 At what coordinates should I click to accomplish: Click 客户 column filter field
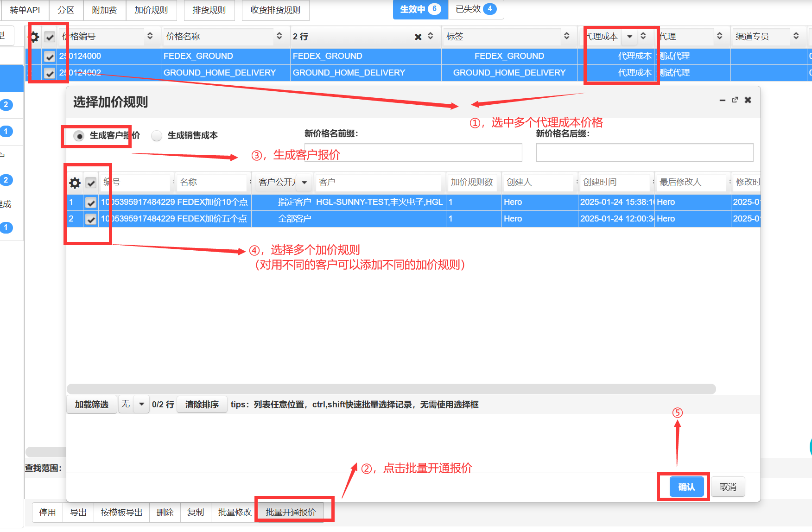(378, 182)
